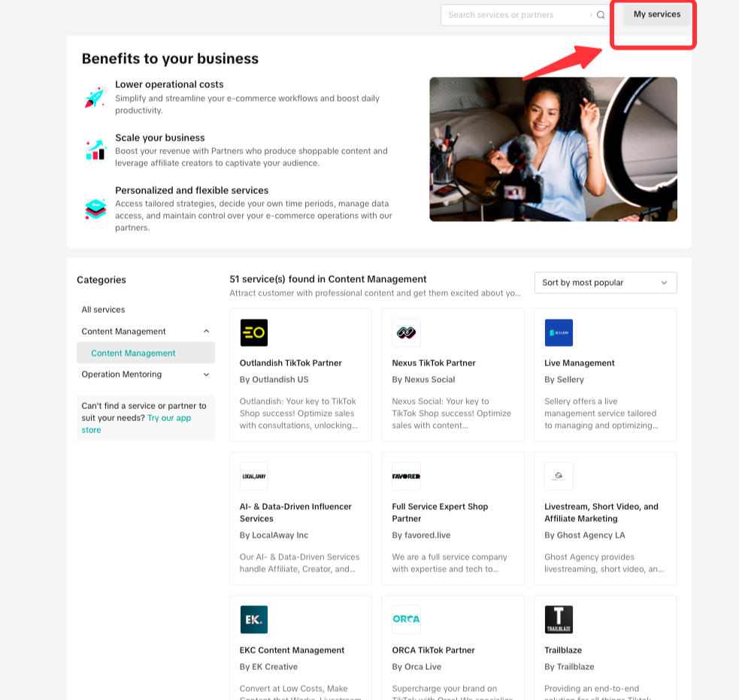Viewport: 739px width, 700px height.
Task: Click the Sellery blue logo icon
Action: [559, 332]
